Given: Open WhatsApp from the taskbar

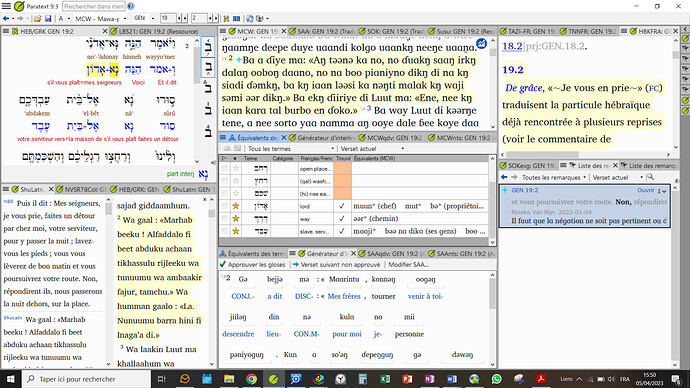Looking at the screenshot, I should coord(496,379).
